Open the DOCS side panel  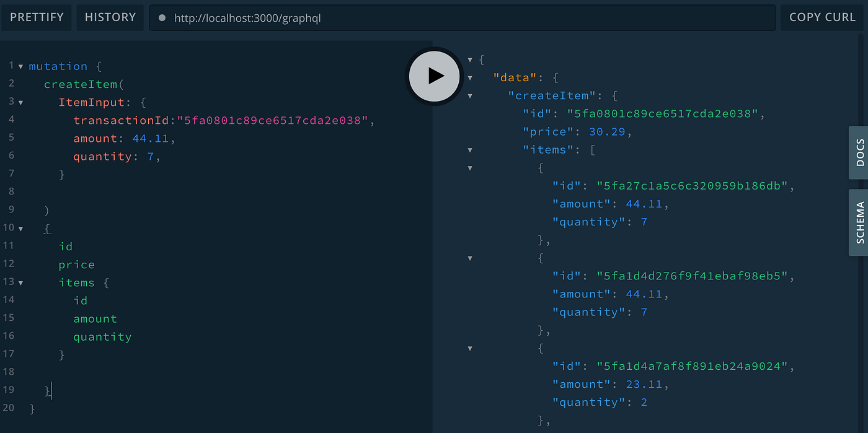[859, 153]
